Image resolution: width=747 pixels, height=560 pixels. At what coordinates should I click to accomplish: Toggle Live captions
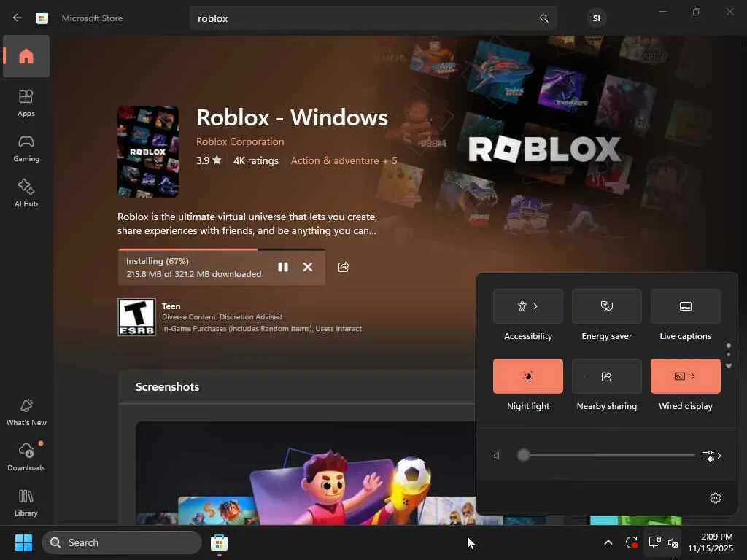click(685, 306)
